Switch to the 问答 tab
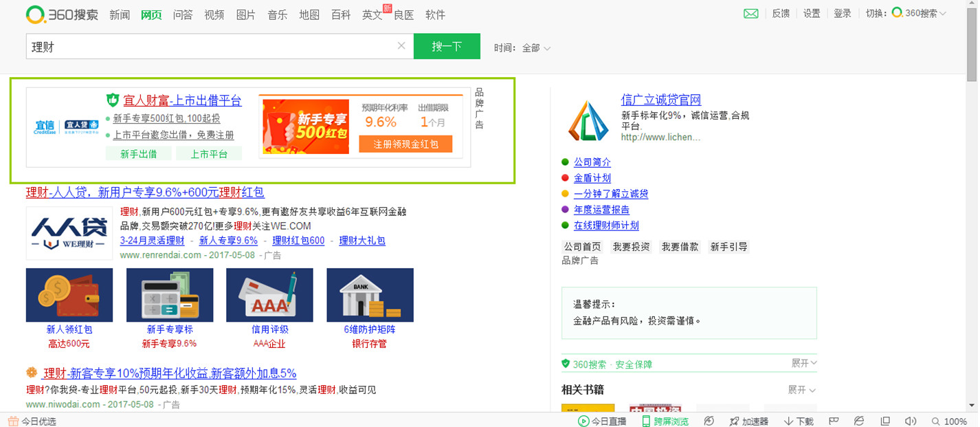 point(183,14)
